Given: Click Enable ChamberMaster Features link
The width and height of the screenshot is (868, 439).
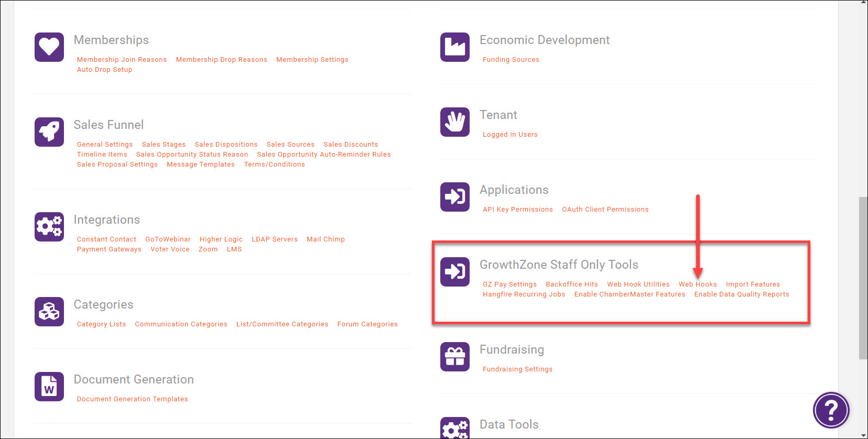Looking at the screenshot, I should tap(630, 294).
